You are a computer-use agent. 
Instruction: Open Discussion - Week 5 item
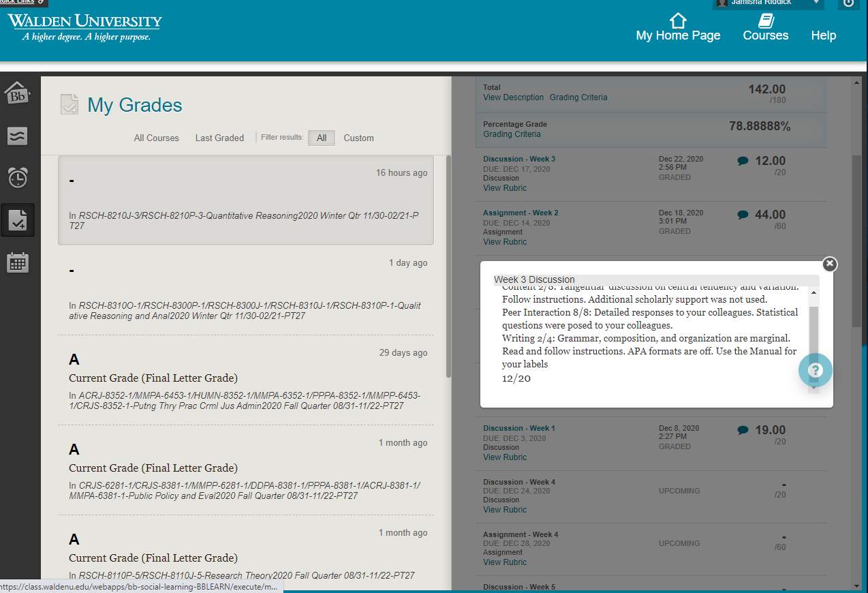pos(519,587)
